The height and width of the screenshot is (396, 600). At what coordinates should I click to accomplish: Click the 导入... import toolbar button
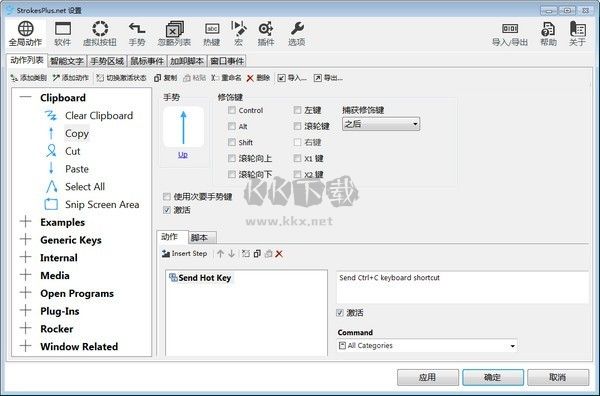click(x=292, y=78)
